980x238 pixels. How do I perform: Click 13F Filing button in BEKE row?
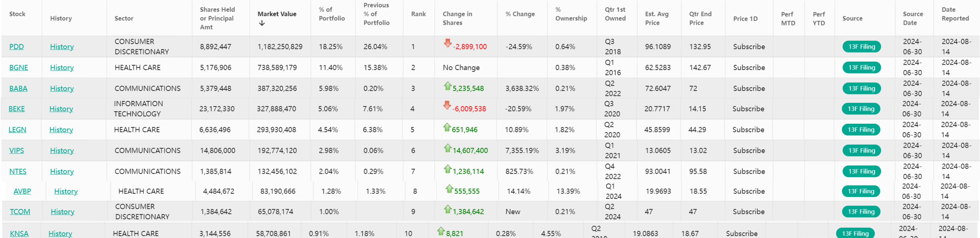[861, 109]
